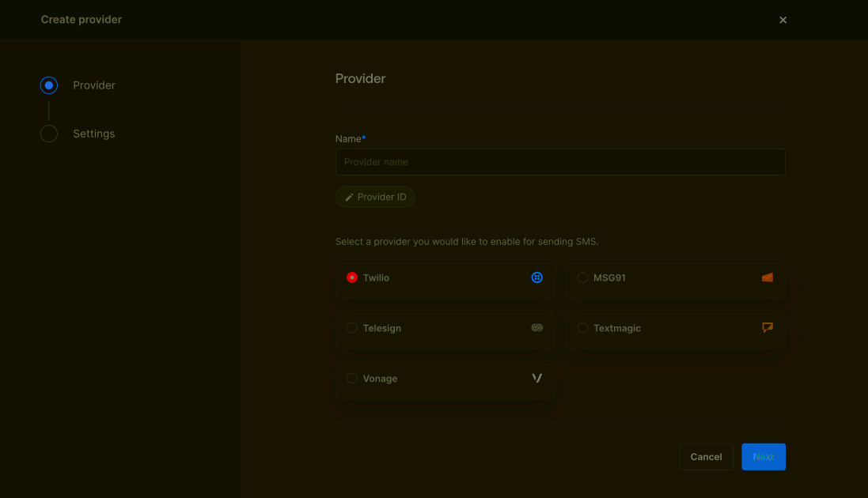Select the MSG91 provider radio button
This screenshot has height=498, width=868.
point(582,277)
